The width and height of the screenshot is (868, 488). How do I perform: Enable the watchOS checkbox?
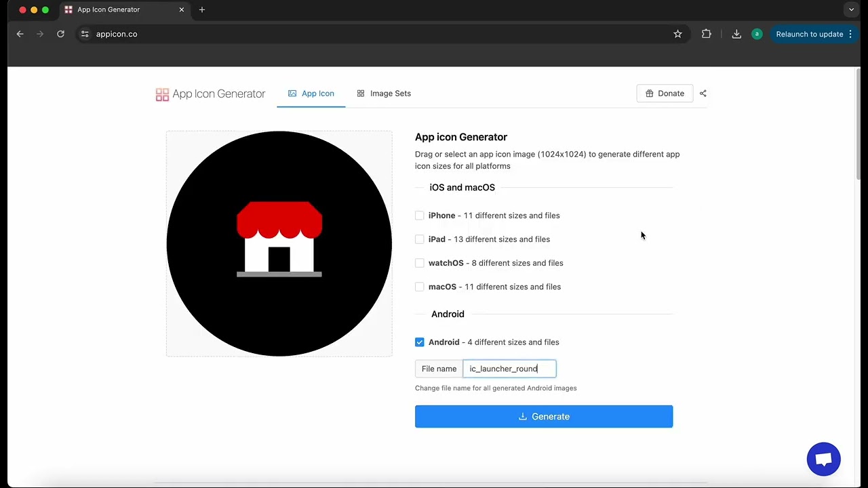420,263
